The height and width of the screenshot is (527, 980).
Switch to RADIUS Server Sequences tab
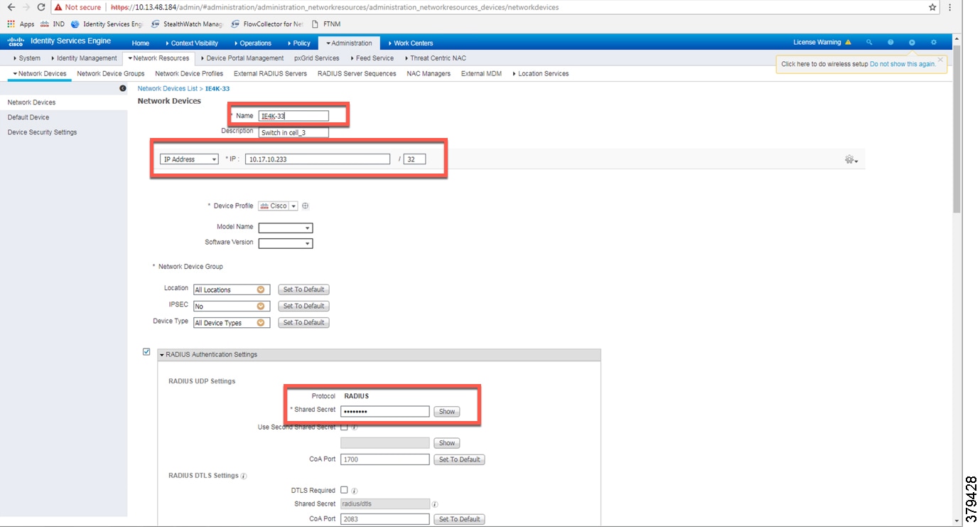(x=357, y=73)
